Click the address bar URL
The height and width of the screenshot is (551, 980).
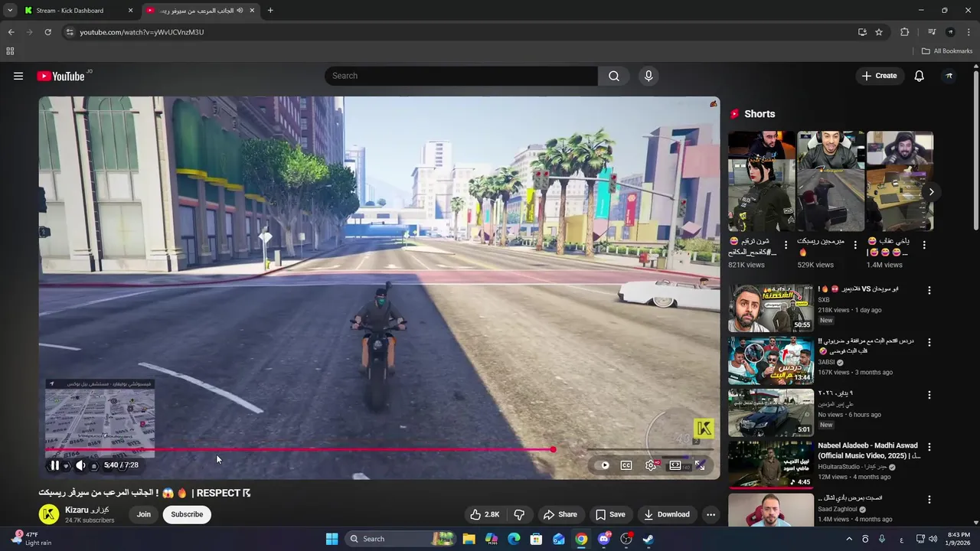point(142,32)
